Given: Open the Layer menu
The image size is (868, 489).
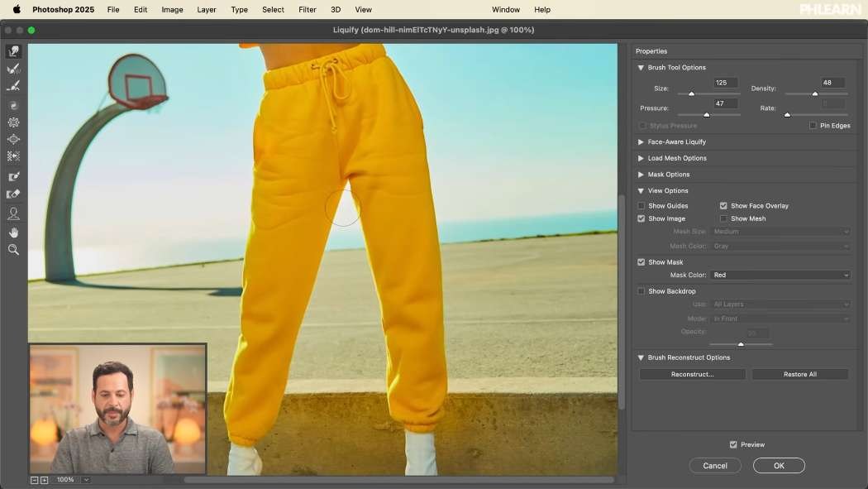Looking at the screenshot, I should tap(207, 9).
